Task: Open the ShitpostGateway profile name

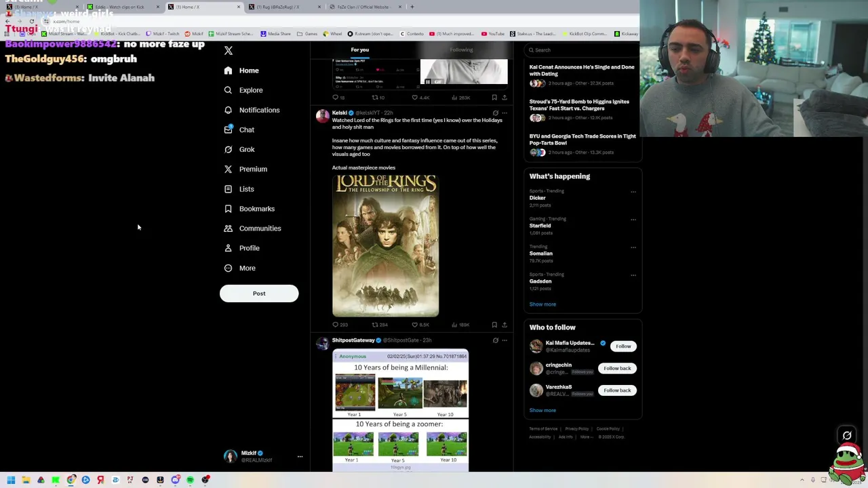Action: [x=353, y=340]
